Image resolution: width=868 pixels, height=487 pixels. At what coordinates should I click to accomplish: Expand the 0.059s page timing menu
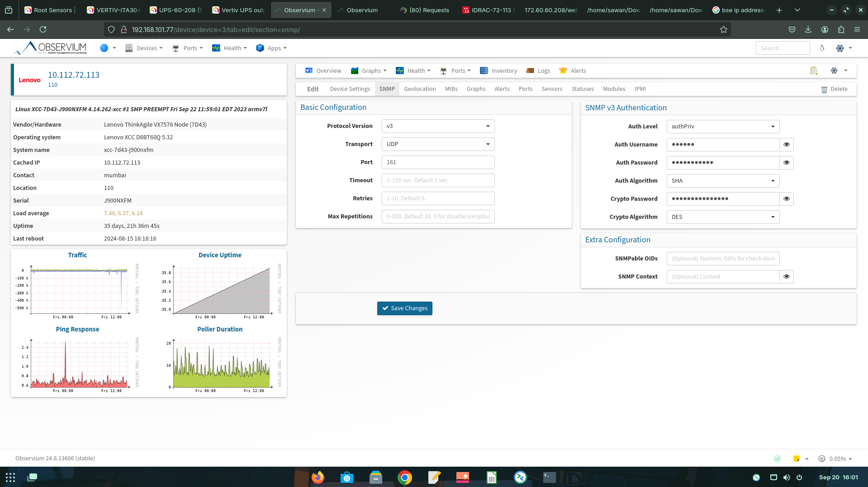[835, 459]
